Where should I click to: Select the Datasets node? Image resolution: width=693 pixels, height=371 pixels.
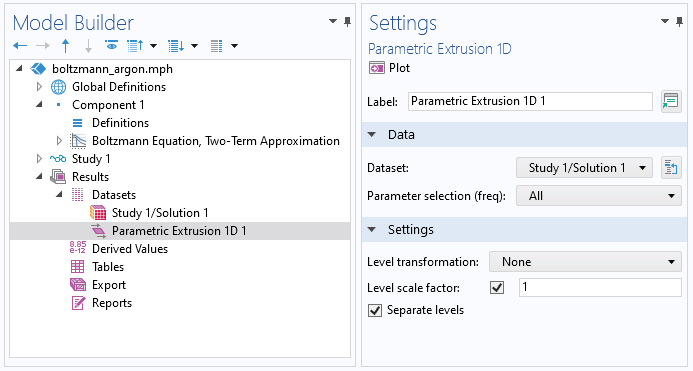(114, 195)
